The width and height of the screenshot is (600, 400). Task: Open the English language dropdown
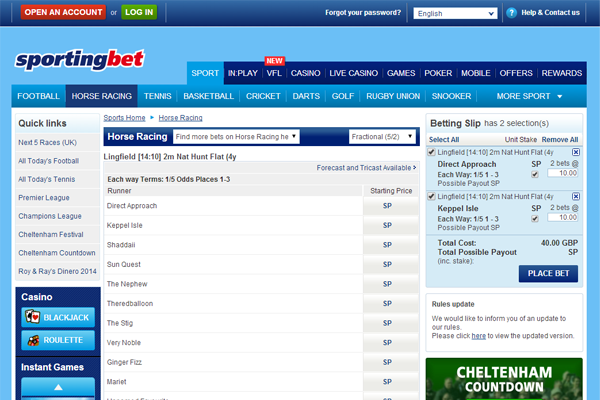point(455,13)
